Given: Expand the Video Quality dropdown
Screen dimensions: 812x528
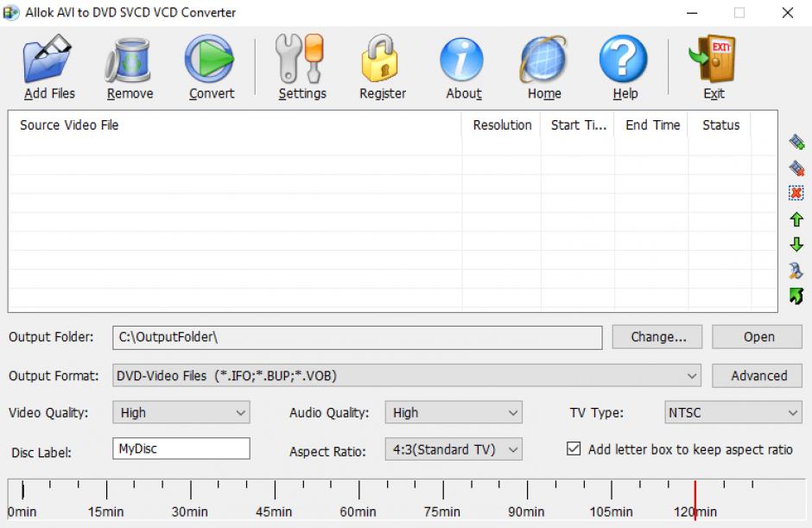Looking at the screenshot, I should [x=181, y=412].
